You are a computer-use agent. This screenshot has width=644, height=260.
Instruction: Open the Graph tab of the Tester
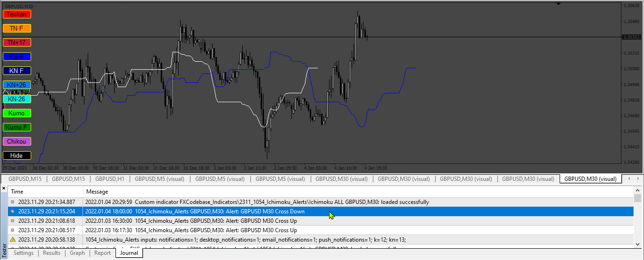(77, 253)
